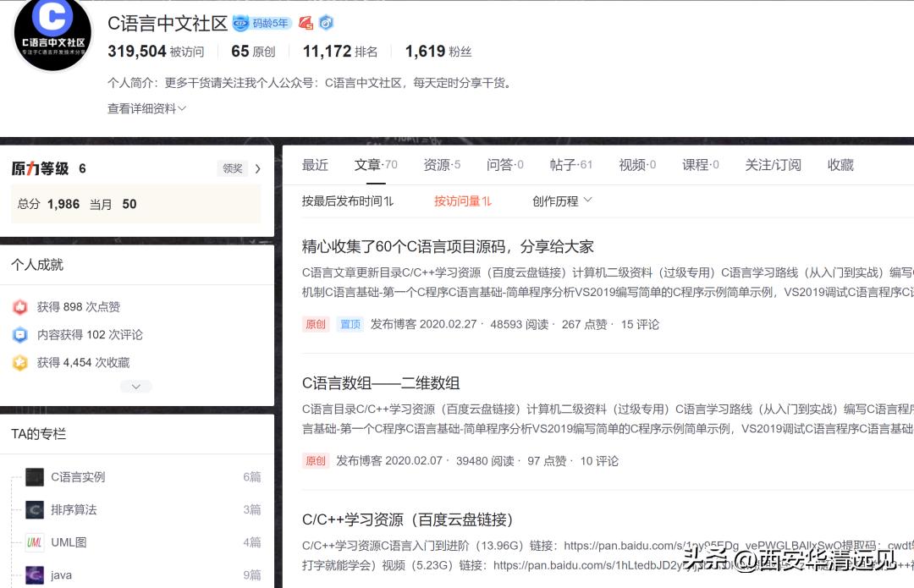Click the 置顶 pinned label on first article
Image resolution: width=914 pixels, height=588 pixels.
coord(350,324)
